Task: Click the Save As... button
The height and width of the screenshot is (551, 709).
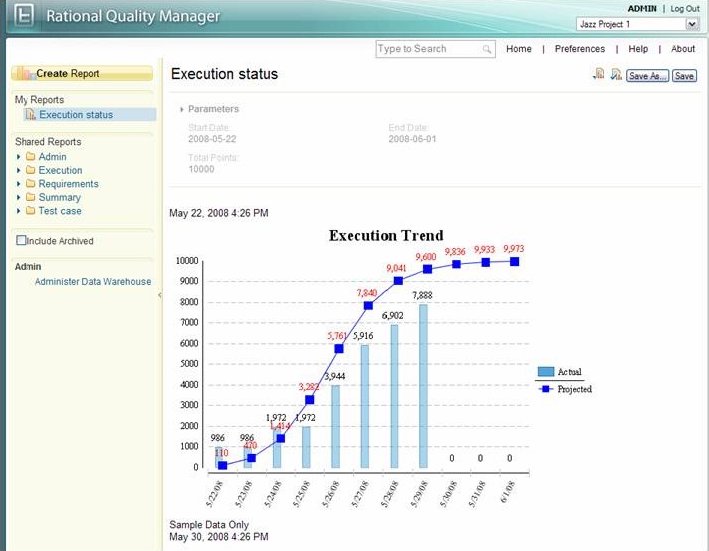Action: coord(647,76)
